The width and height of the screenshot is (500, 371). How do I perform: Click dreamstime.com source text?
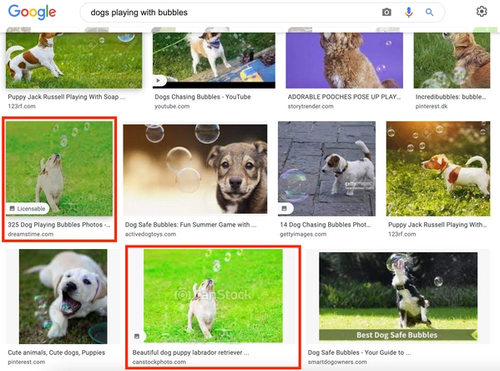(31, 234)
